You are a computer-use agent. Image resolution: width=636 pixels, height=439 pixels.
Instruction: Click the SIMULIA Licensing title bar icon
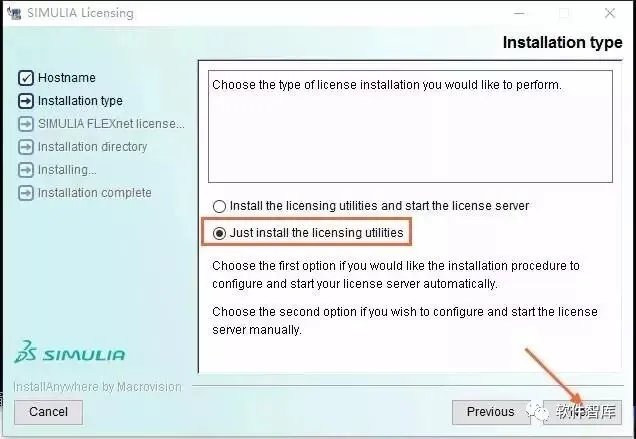click(x=14, y=13)
